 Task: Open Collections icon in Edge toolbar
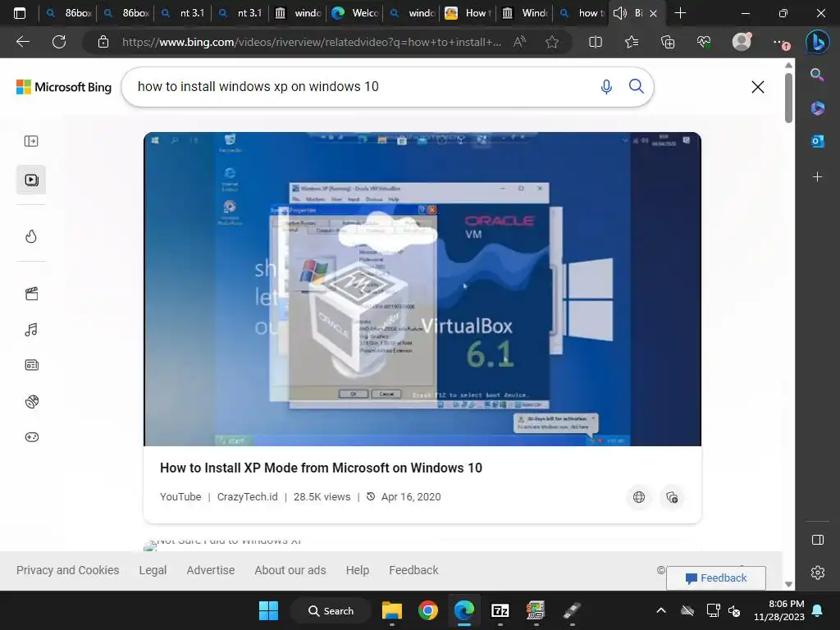[668, 42]
